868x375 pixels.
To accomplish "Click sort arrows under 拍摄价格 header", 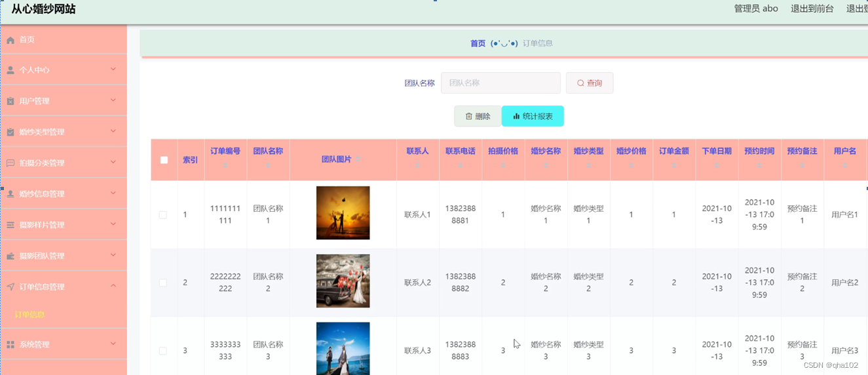I will pyautogui.click(x=503, y=165).
